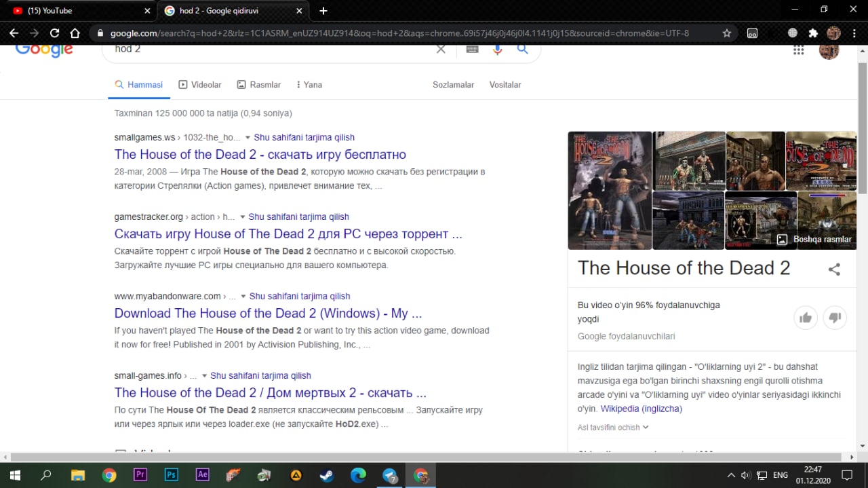The height and width of the screenshot is (488, 868).
Task: Open The House of the Dead 2 скачать игру бесплатно
Action: 260,154
